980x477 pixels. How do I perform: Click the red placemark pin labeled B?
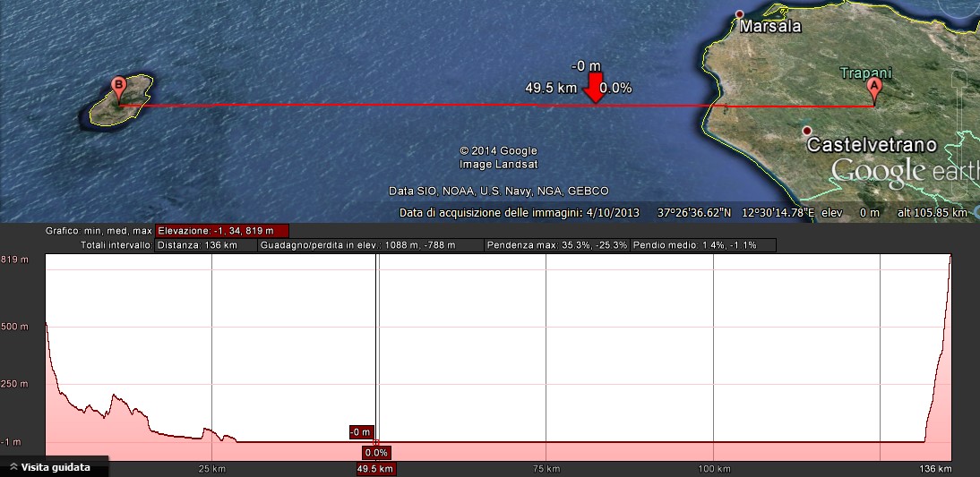(x=118, y=87)
